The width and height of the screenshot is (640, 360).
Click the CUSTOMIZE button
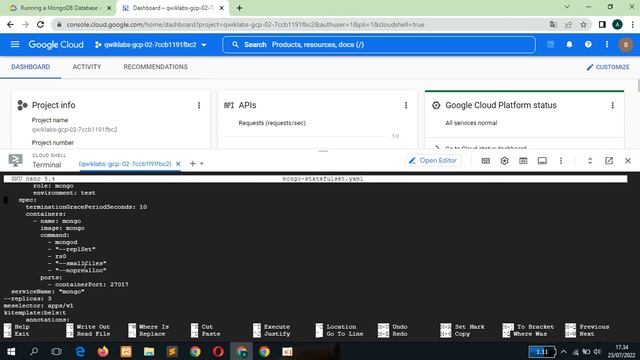coord(608,67)
